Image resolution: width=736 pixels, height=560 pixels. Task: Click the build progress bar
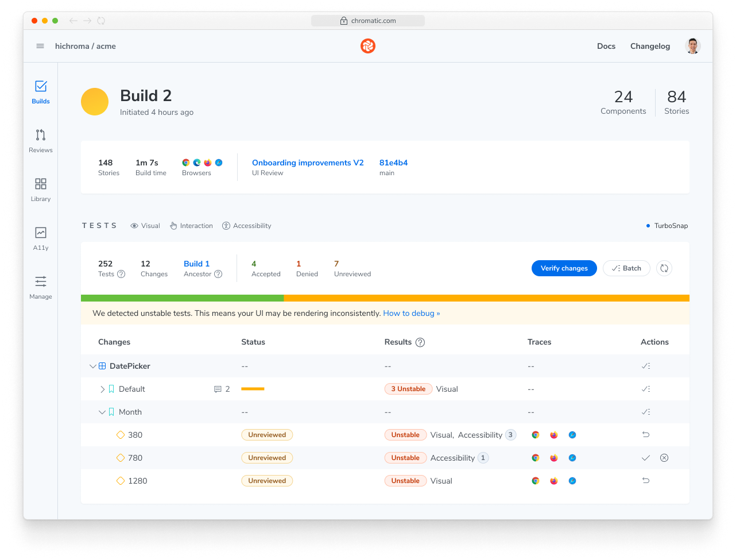[x=385, y=298]
